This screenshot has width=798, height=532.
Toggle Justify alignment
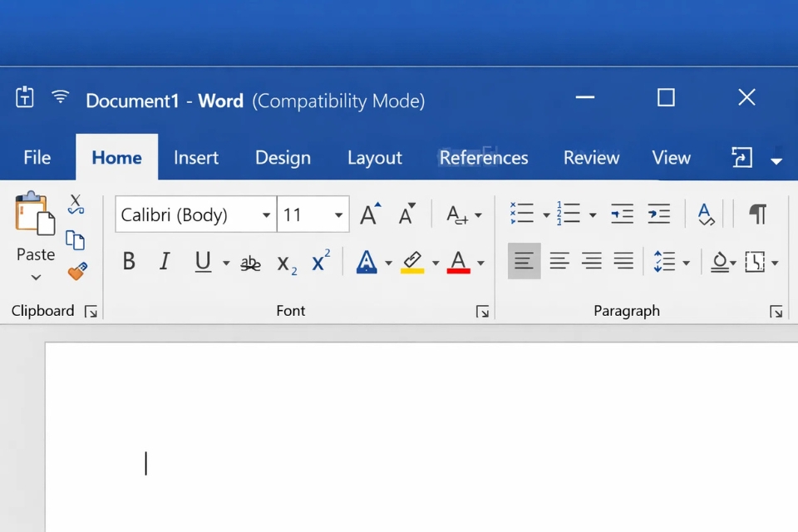click(x=623, y=260)
